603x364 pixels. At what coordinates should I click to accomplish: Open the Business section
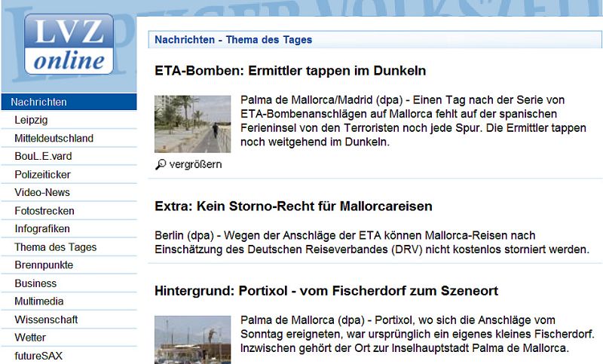point(35,283)
